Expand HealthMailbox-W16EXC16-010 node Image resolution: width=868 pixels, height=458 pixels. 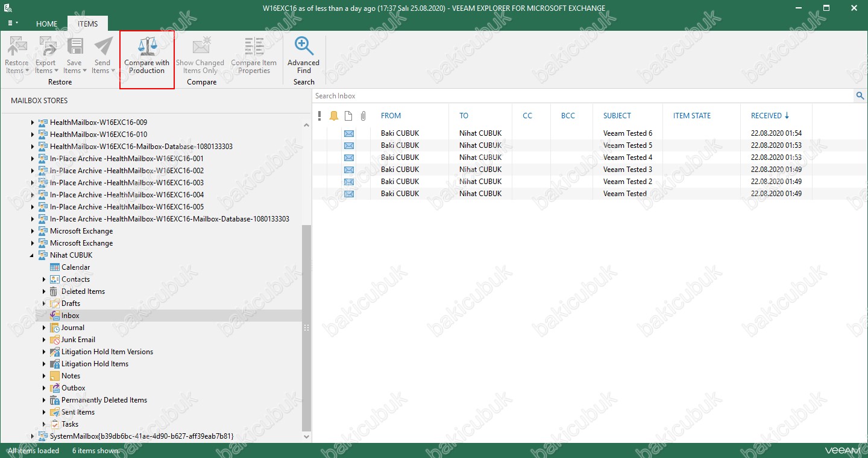click(x=33, y=135)
